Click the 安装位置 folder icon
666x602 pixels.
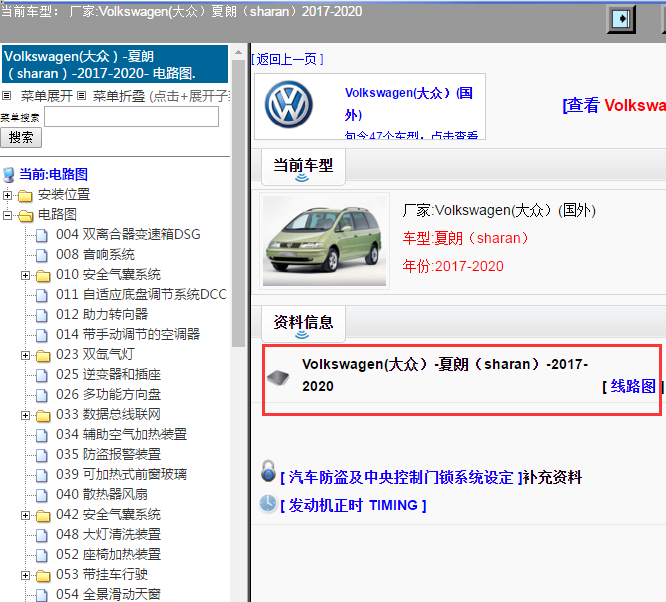click(x=25, y=196)
